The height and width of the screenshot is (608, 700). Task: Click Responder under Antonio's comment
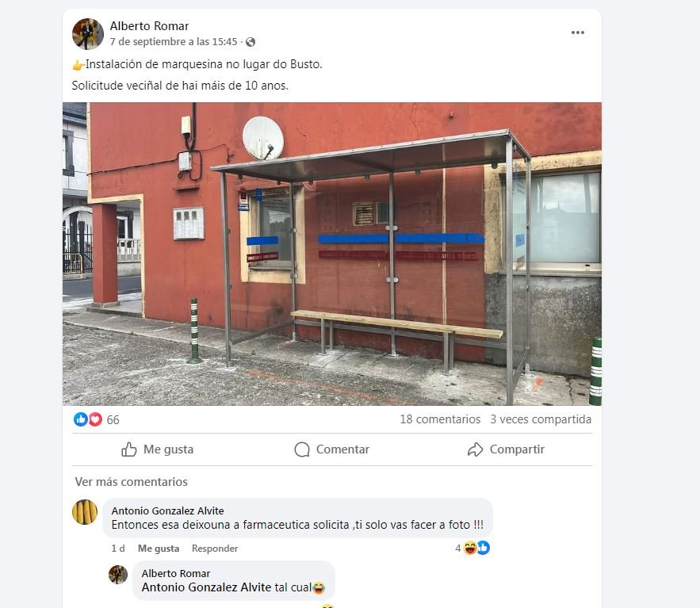(x=215, y=549)
